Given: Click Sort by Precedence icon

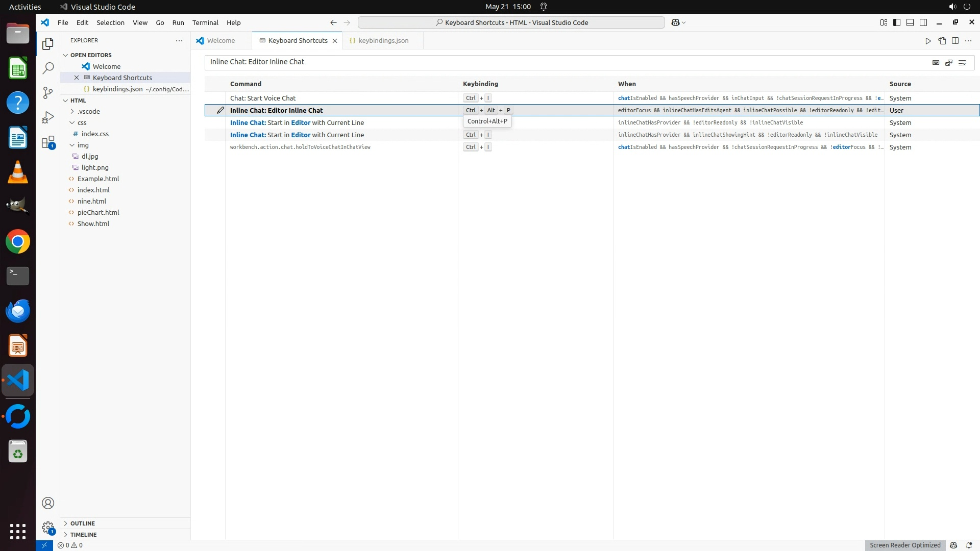Looking at the screenshot, I should (x=949, y=62).
